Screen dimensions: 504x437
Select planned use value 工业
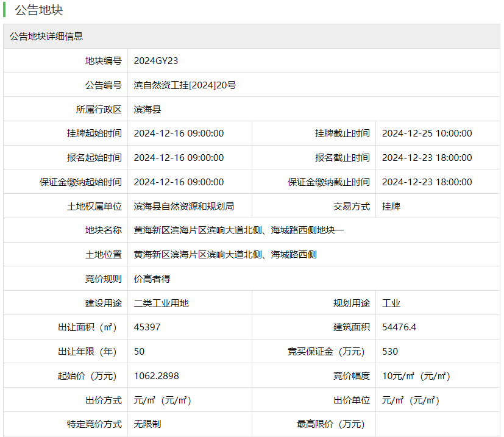point(391,304)
